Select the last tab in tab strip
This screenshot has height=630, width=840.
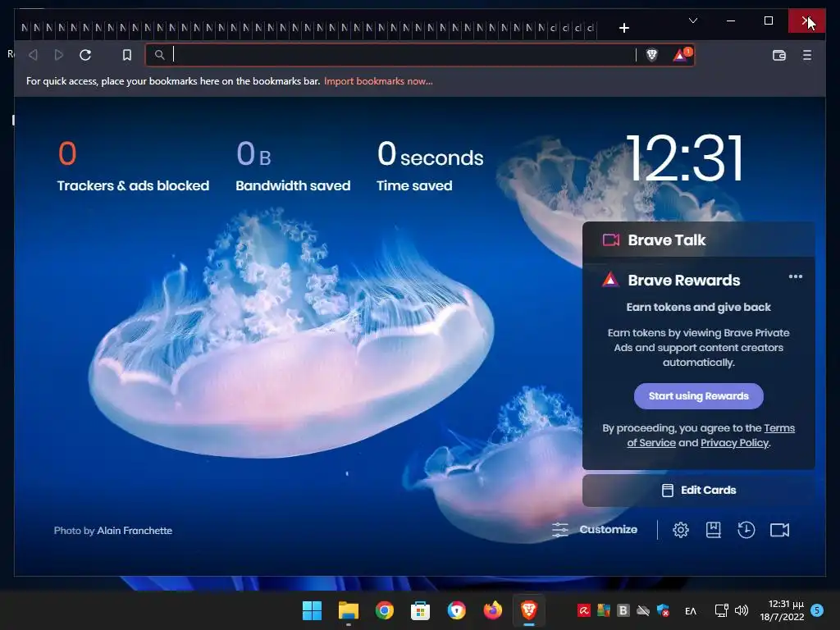point(590,28)
